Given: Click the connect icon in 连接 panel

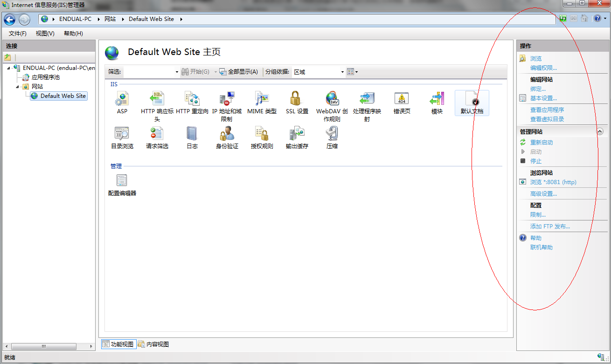Looking at the screenshot, I should [x=7, y=57].
